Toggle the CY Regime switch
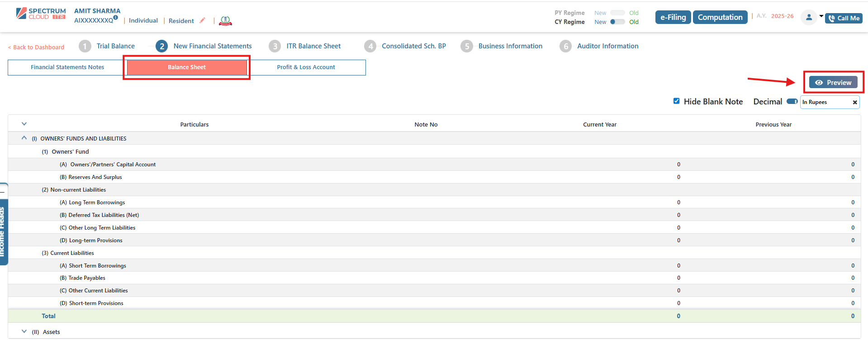The width and height of the screenshot is (868, 348). [617, 22]
